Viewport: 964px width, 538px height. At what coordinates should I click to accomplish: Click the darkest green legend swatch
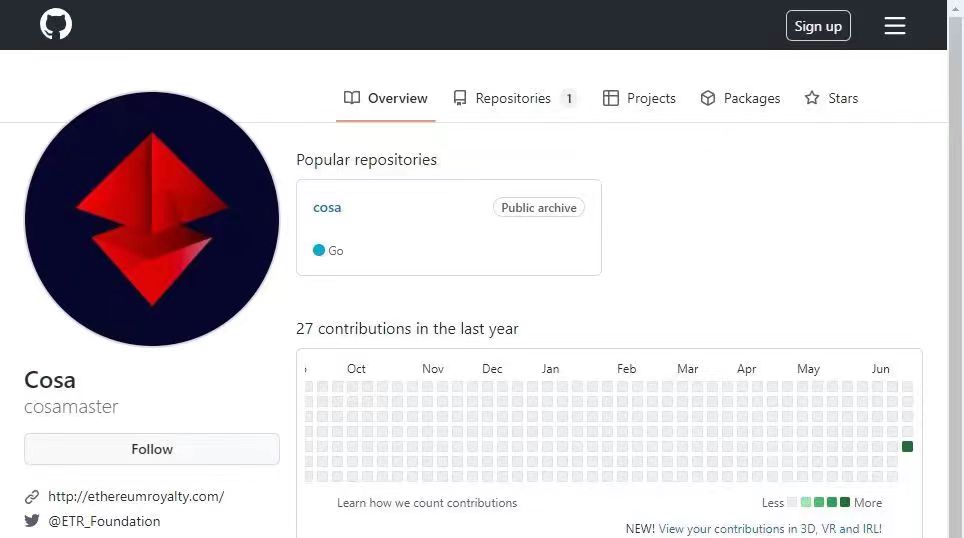click(845, 502)
